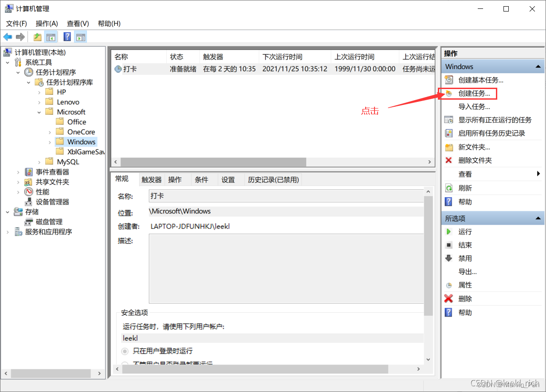Click the 结束 stop icon
This screenshot has width=546, height=392.
pyautogui.click(x=449, y=245)
